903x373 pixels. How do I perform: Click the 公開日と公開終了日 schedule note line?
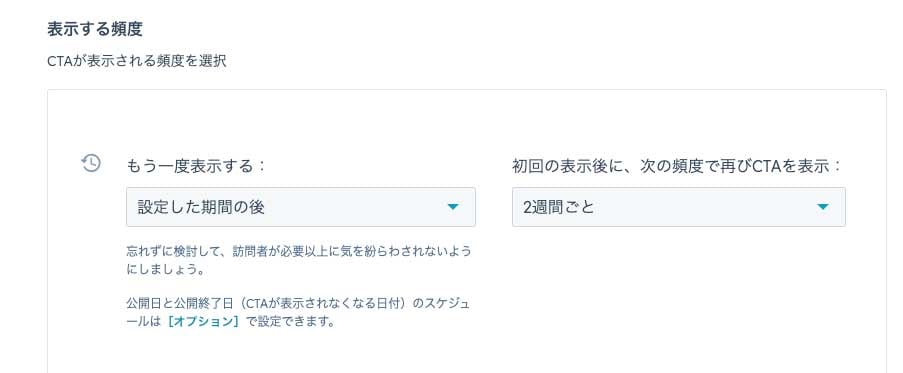click(x=301, y=303)
